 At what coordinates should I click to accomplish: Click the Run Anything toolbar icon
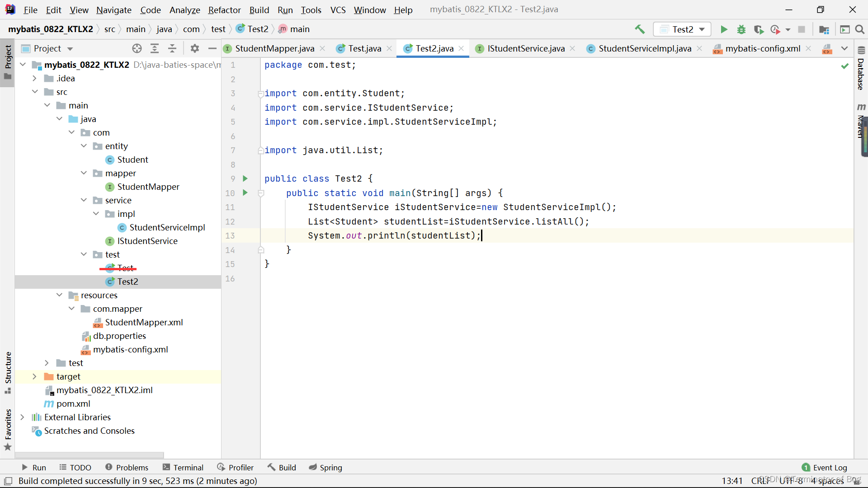(844, 29)
